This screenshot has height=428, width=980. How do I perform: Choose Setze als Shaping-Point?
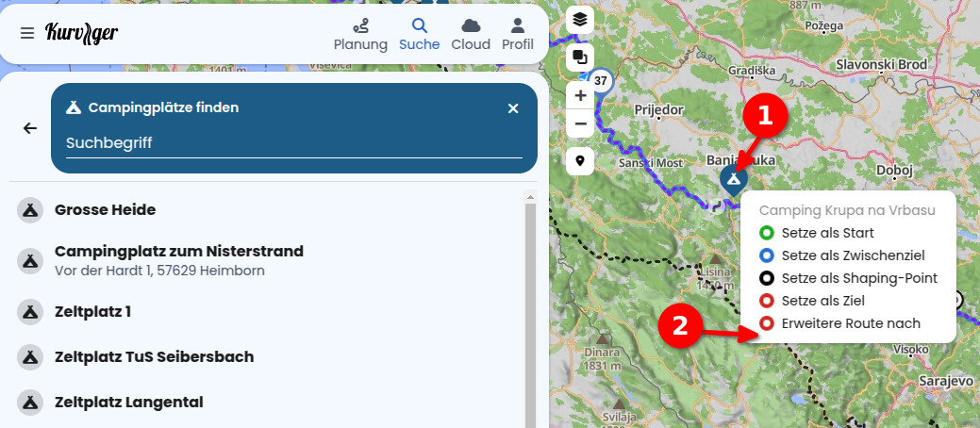pyautogui.click(x=848, y=278)
